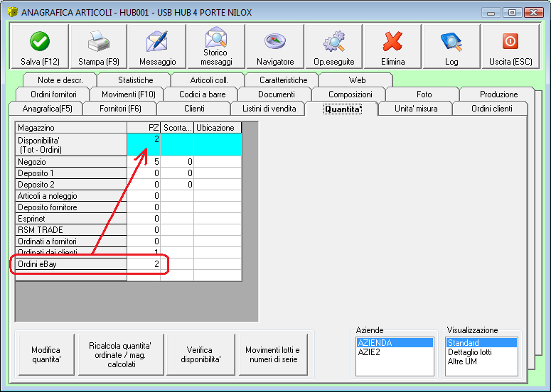
Task: Minimize the Anagrafica Articoli window
Action: pyautogui.click(x=491, y=13)
